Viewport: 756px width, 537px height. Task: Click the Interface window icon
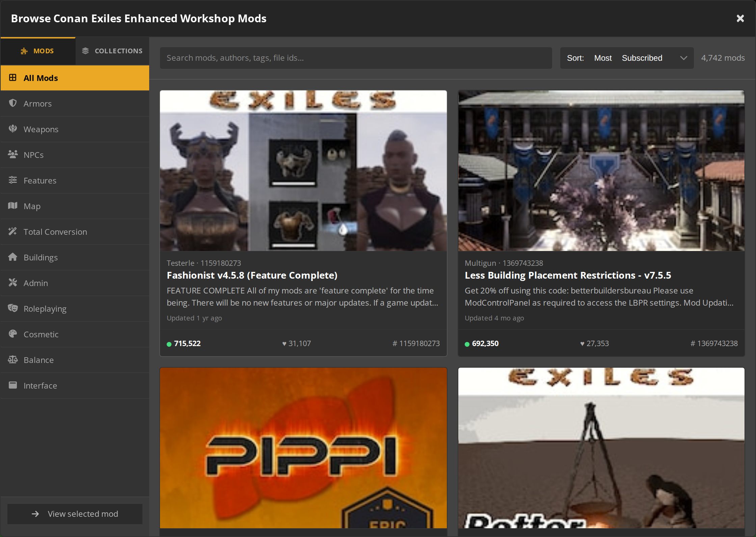pyautogui.click(x=13, y=385)
